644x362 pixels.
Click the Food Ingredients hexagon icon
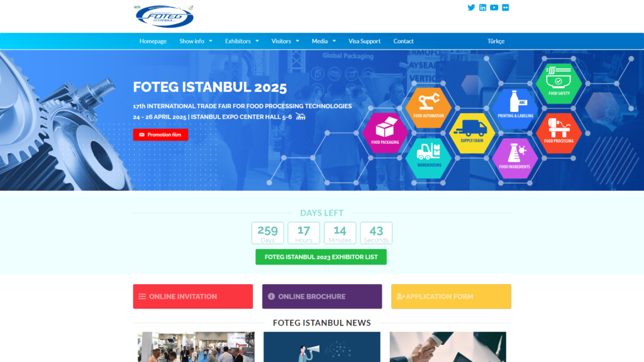point(515,158)
